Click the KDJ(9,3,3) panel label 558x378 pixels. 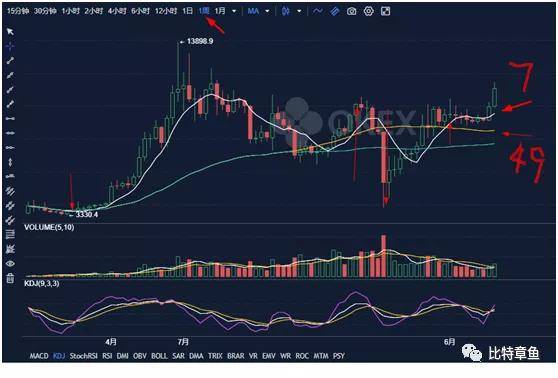(42, 284)
